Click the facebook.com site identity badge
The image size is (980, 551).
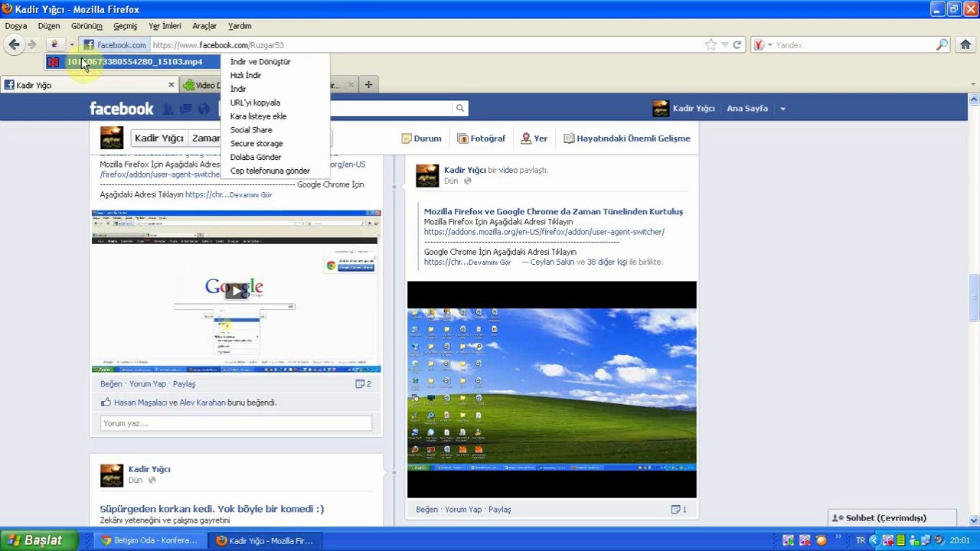[x=115, y=45]
